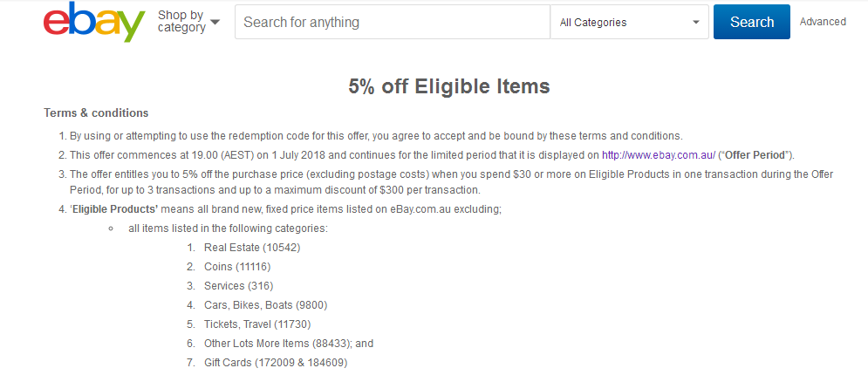This screenshot has height=375, width=868.
Task: Click the arrow beside Shop by category
Action: [215, 22]
